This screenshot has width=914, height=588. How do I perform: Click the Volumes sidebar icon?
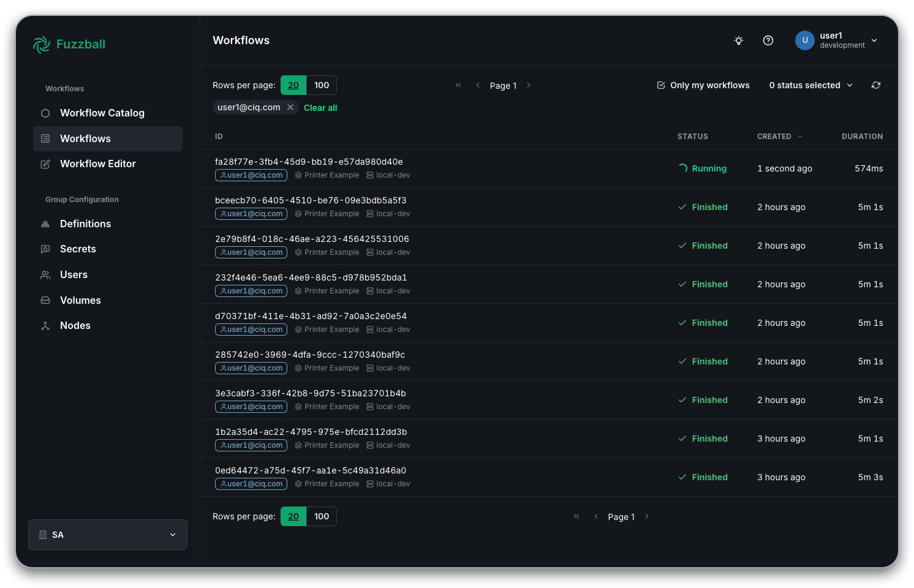45,300
